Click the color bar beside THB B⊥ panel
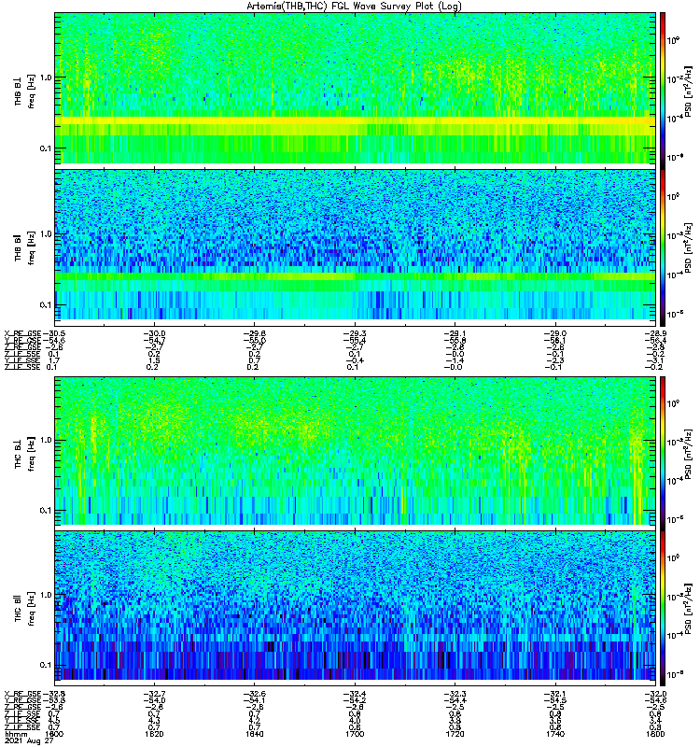 663,88
